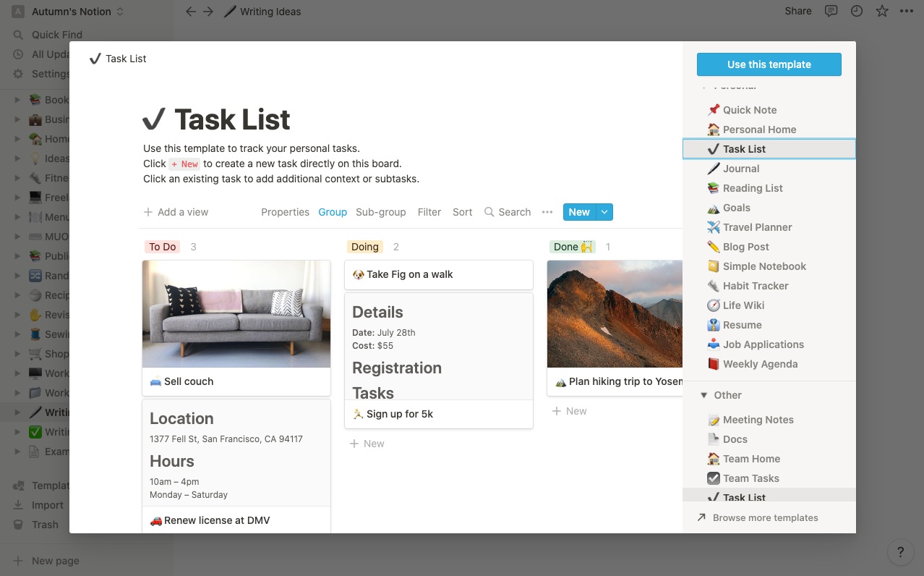The image size is (924, 576).
Task: Select Docs template
Action: click(769, 439)
